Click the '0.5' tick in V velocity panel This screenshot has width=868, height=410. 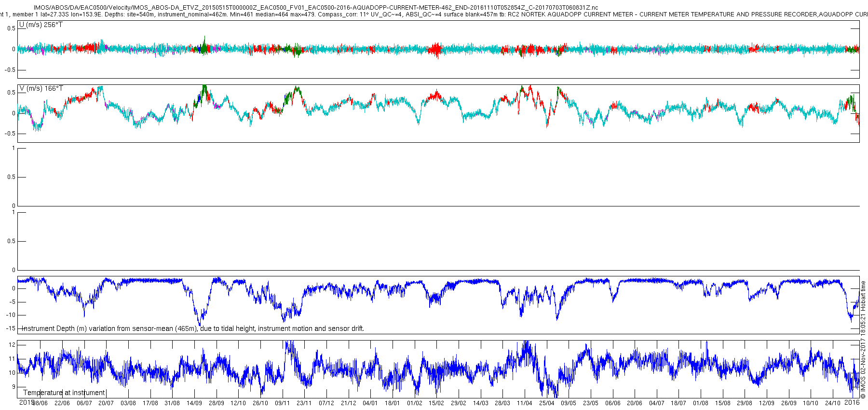tap(12, 93)
